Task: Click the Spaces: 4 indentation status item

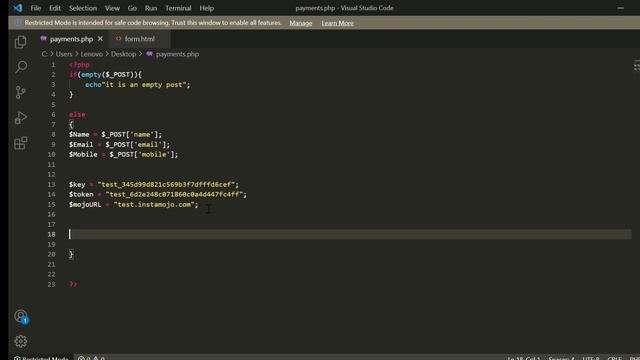Action: pyautogui.click(x=561, y=358)
